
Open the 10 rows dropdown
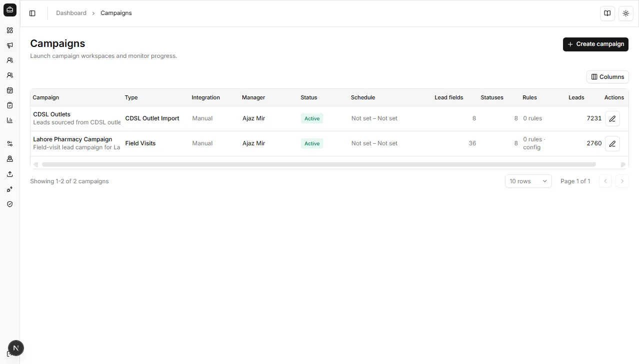coord(528,181)
